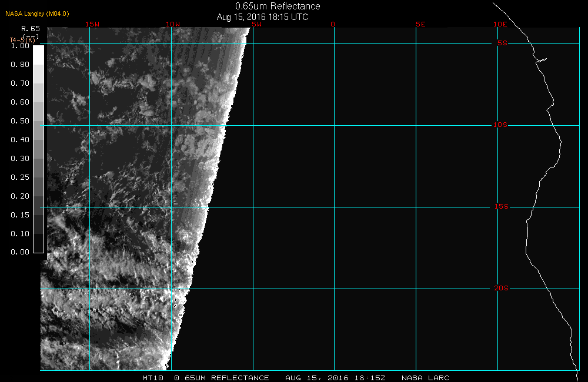Click the 'R.65' colorbar heading

point(31,28)
